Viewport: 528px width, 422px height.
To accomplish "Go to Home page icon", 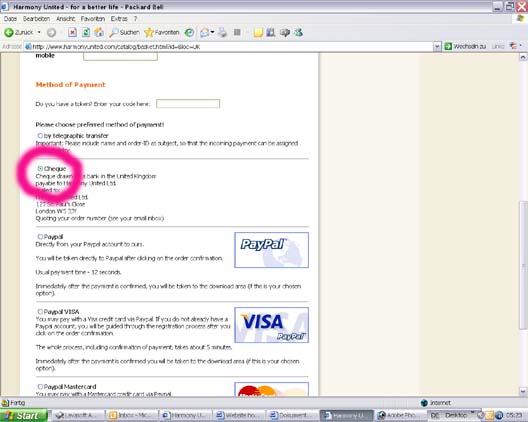I will [x=99, y=32].
